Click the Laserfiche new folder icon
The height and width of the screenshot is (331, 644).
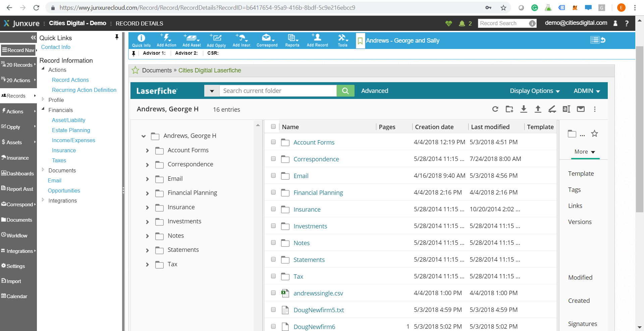point(509,109)
